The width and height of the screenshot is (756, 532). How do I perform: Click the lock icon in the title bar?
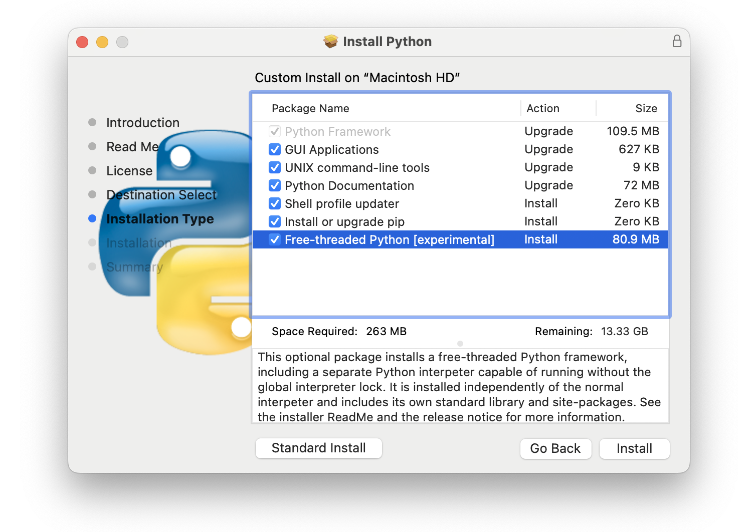coord(677,41)
